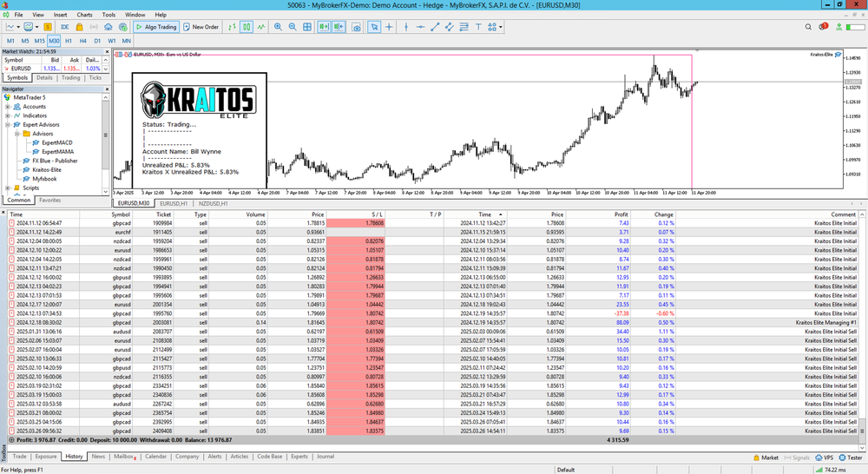Switch to H1 timeframe
Viewport: 868px width, 474px height.
pyautogui.click(x=68, y=41)
